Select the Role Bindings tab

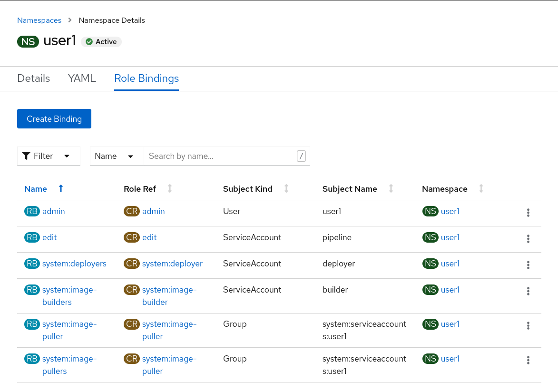click(x=147, y=78)
